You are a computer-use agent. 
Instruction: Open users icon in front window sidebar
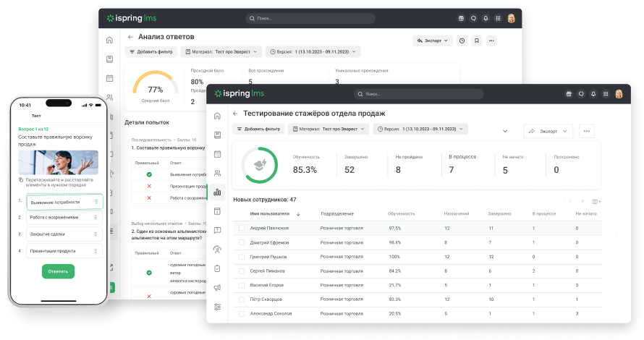click(x=217, y=173)
